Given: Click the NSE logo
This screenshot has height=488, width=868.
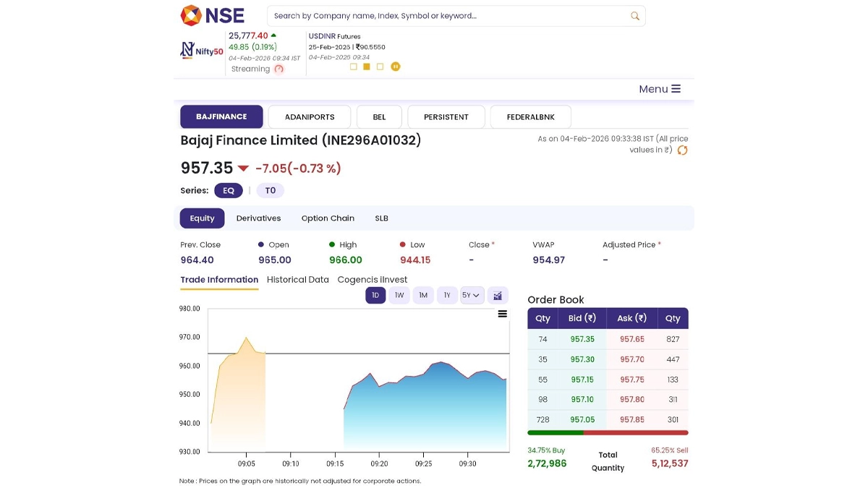Looking at the screenshot, I should pos(213,15).
